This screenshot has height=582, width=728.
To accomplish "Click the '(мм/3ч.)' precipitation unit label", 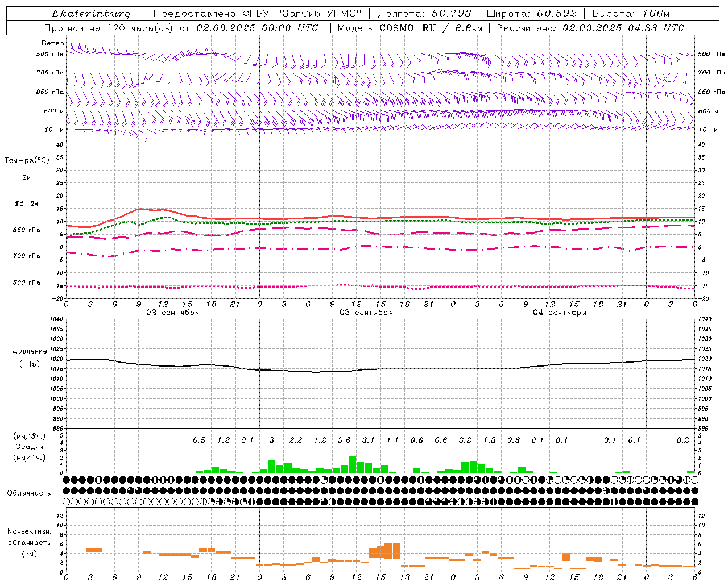I will [x=30, y=436].
